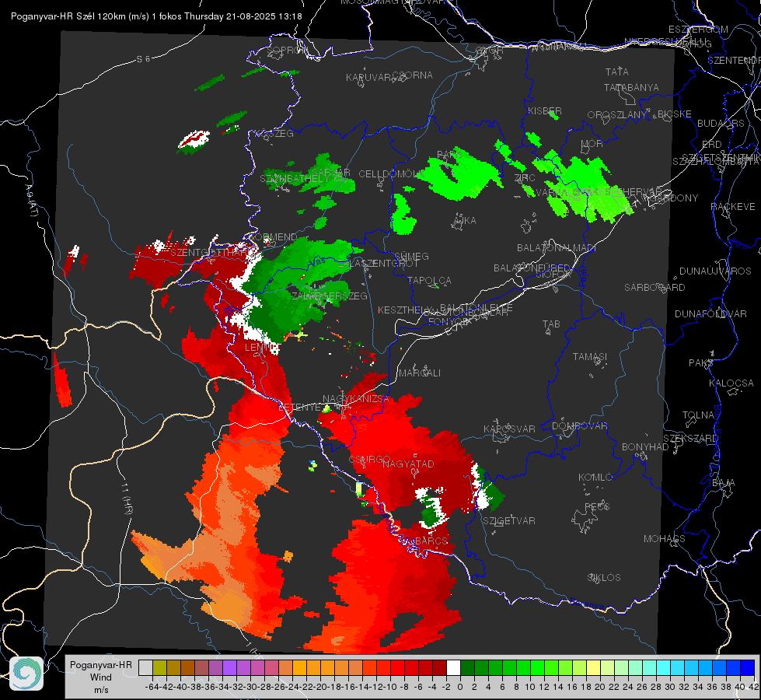Click the KOMLO town label
This screenshot has width=761, height=700.
595,478
